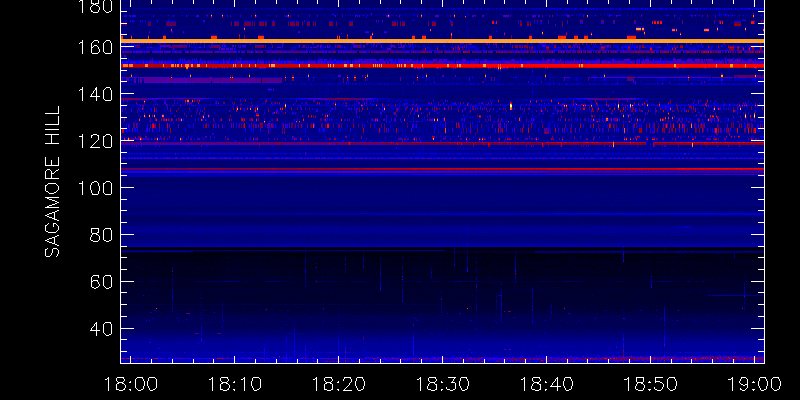
Task: Click the 100 frequency axis label
Action: [x=94, y=188]
